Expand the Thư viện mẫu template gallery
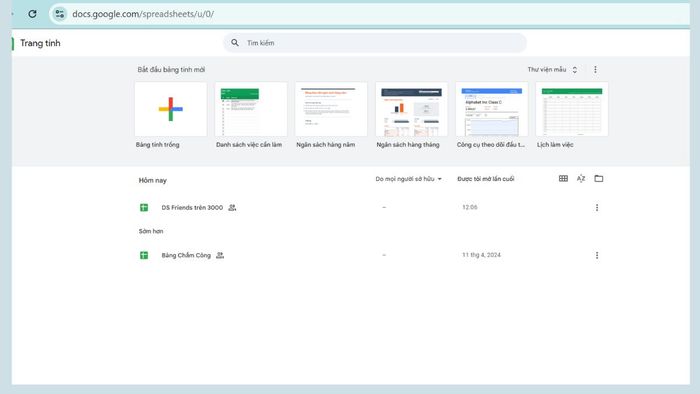 coord(552,70)
